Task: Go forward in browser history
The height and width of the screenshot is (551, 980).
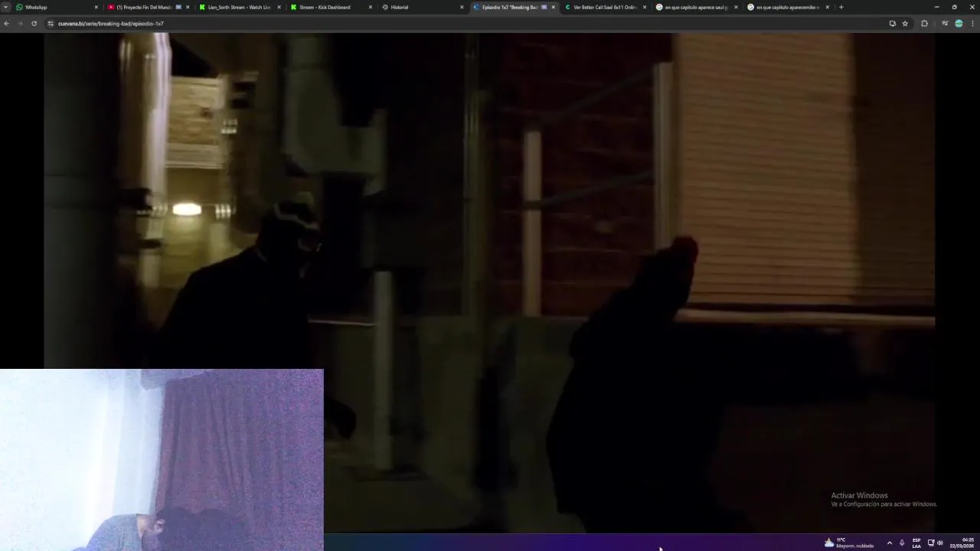Action: point(20,24)
